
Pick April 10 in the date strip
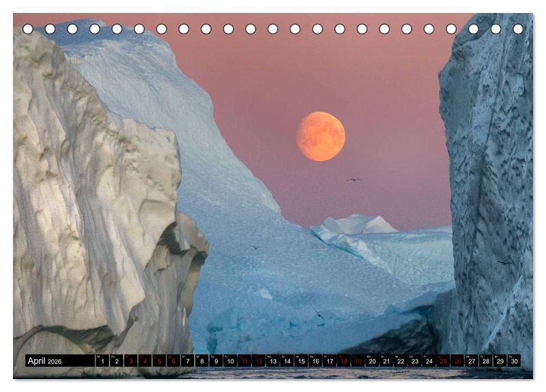[230, 361]
